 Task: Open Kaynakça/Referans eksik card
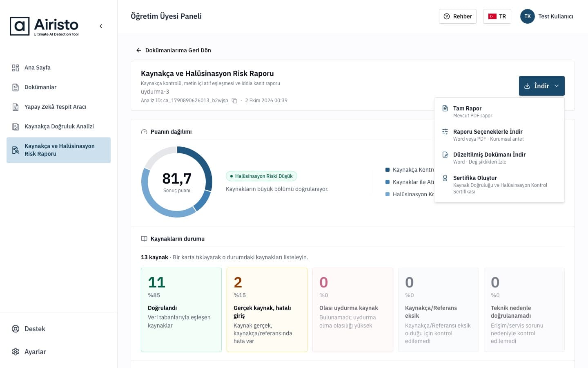[x=439, y=310]
